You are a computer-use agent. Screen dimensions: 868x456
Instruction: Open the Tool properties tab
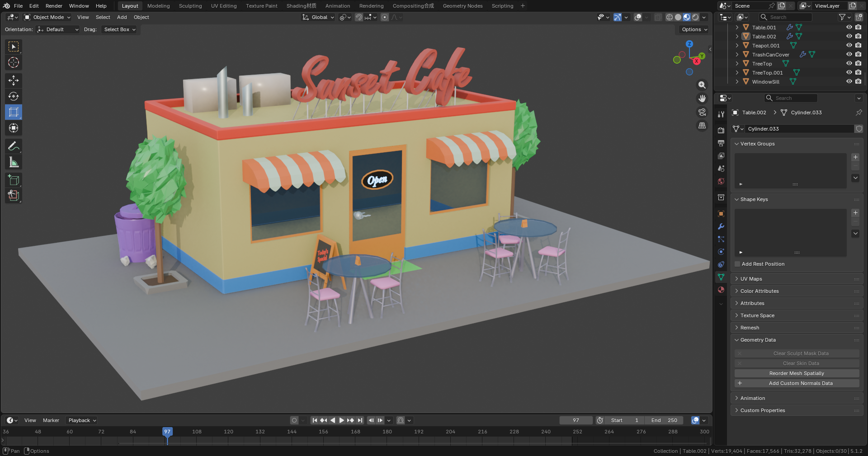(x=721, y=114)
